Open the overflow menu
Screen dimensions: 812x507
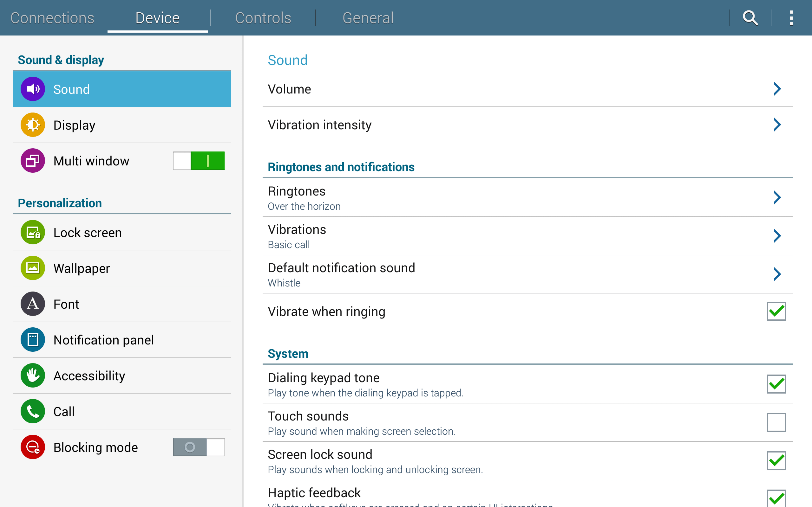pyautogui.click(x=792, y=18)
